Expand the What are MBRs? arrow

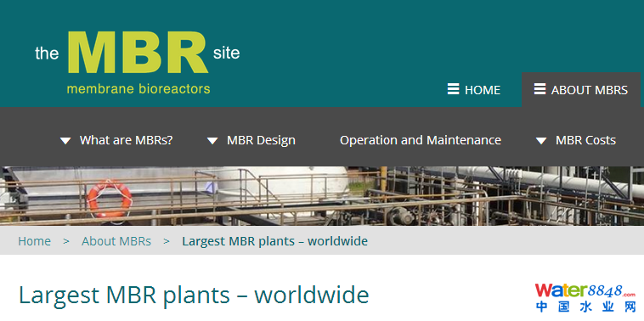65,141
